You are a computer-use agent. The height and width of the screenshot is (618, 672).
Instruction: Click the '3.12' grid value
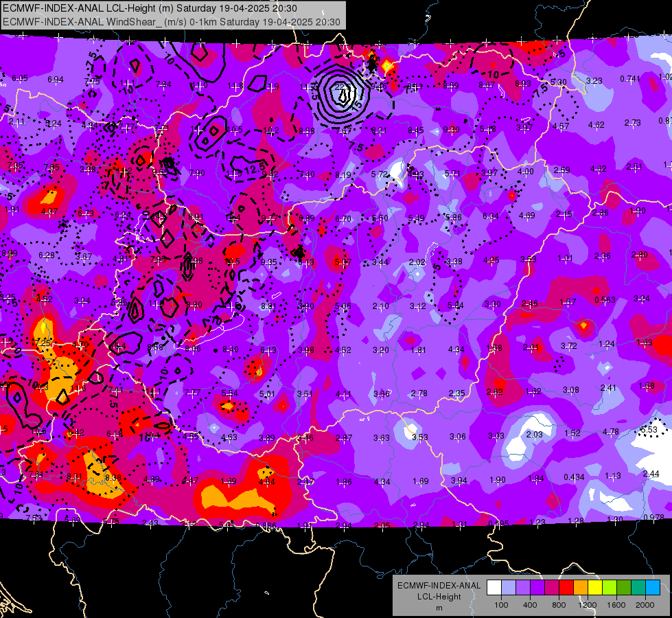418,306
